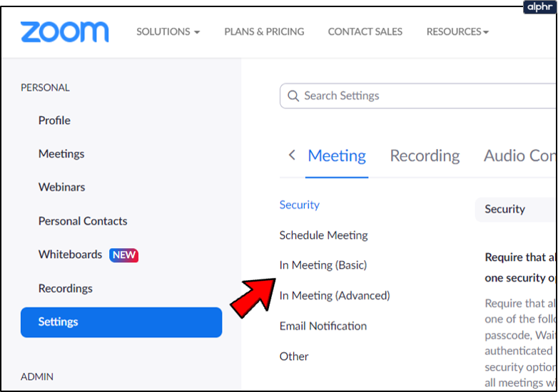Go to Meetings in sidebar

[61, 154]
